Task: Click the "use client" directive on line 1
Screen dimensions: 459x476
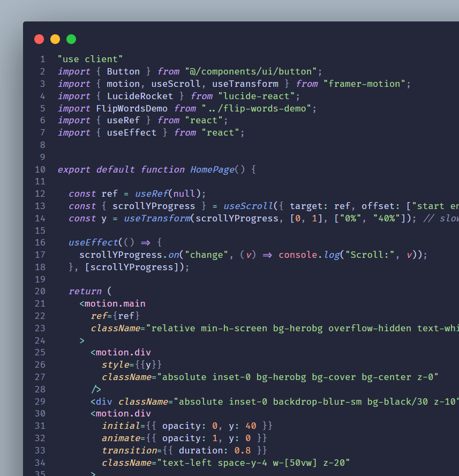Action: pyautogui.click(x=91, y=59)
